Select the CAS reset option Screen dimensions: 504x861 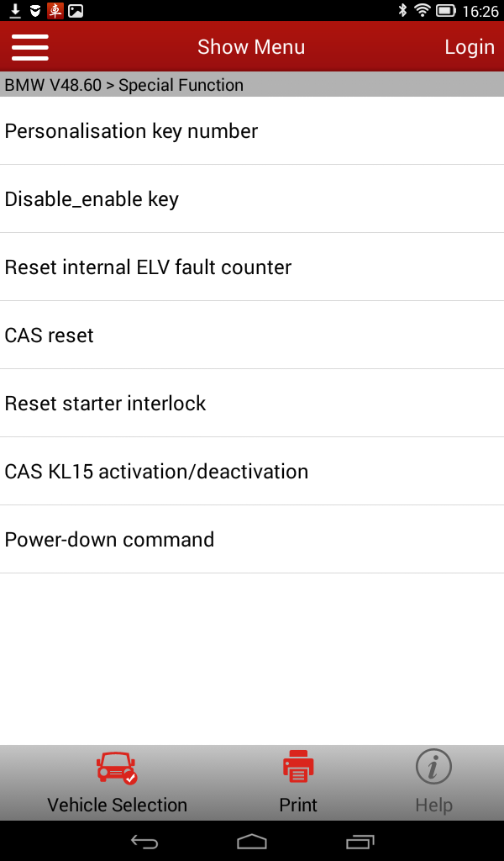tap(252, 335)
